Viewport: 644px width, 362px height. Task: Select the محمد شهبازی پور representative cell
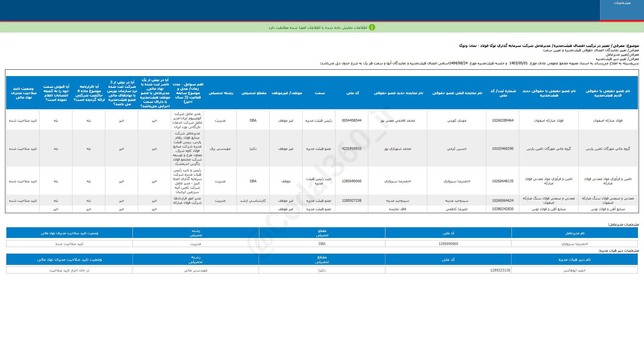[x=397, y=148]
